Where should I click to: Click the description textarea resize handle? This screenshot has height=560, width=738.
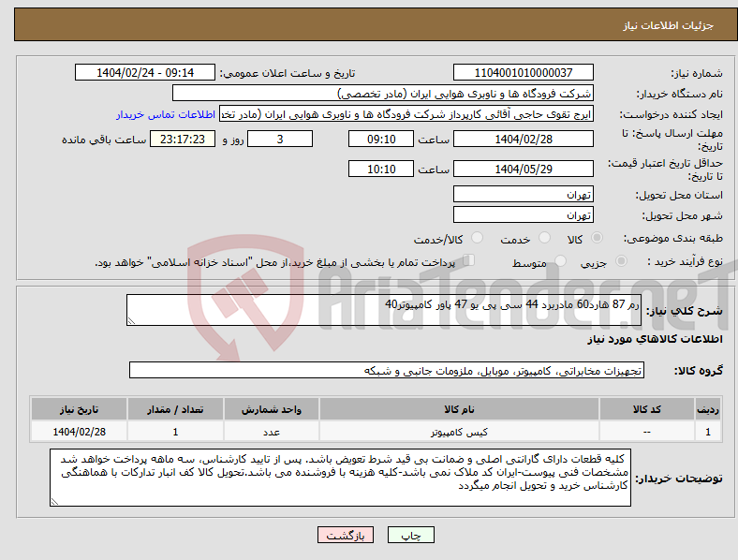pos(131,321)
